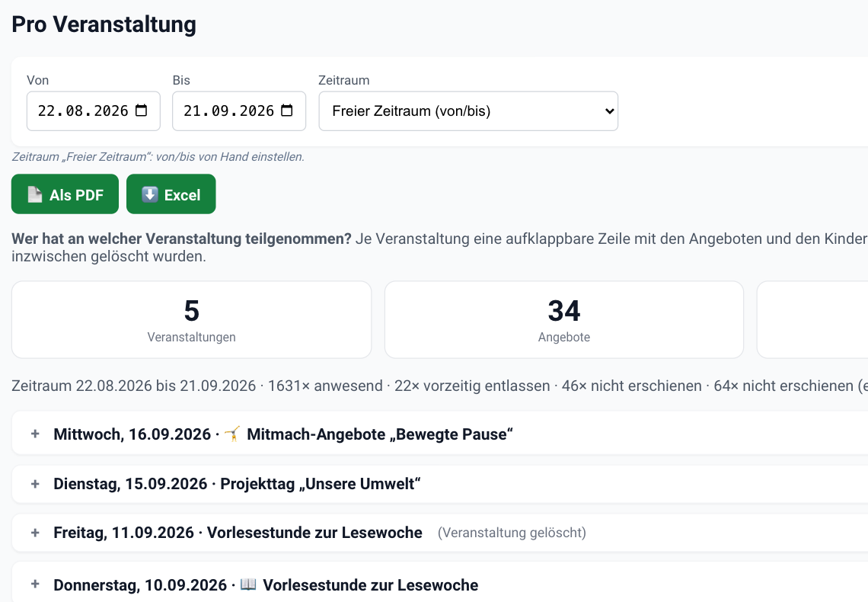The height and width of the screenshot is (602, 868).
Task: Click "Wer hat an welcher Veranstaltung teilgenommen?"
Action: coord(181,239)
